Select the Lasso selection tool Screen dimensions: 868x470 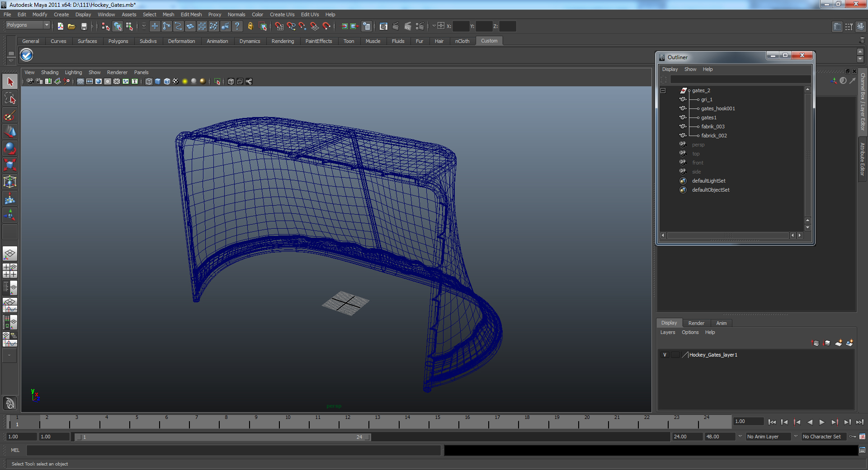coord(10,98)
